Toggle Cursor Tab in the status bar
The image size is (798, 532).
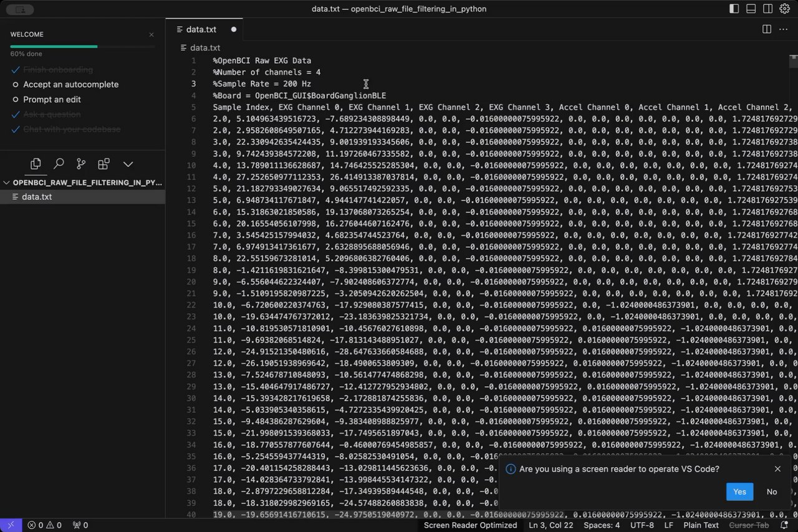tap(749, 525)
